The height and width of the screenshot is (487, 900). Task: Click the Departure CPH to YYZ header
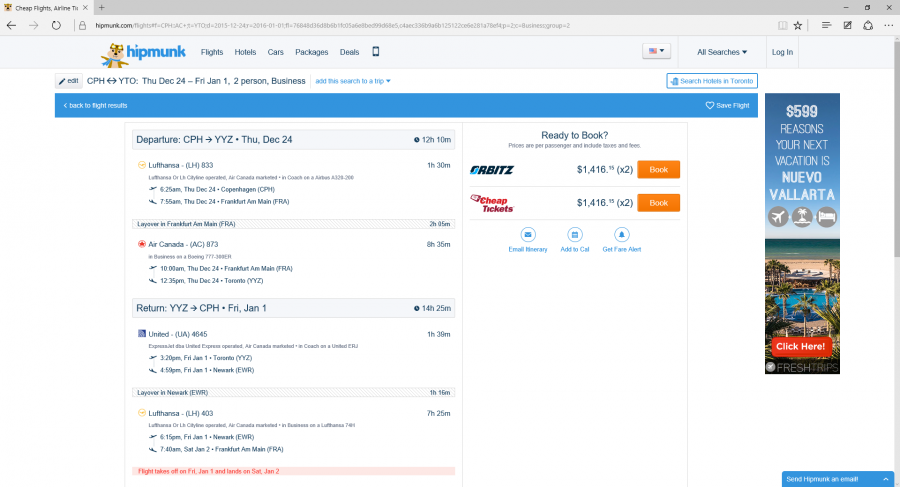(293, 140)
